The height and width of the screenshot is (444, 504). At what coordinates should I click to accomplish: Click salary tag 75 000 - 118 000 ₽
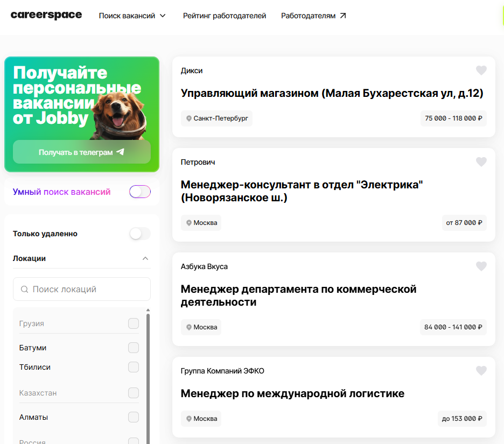point(453,118)
